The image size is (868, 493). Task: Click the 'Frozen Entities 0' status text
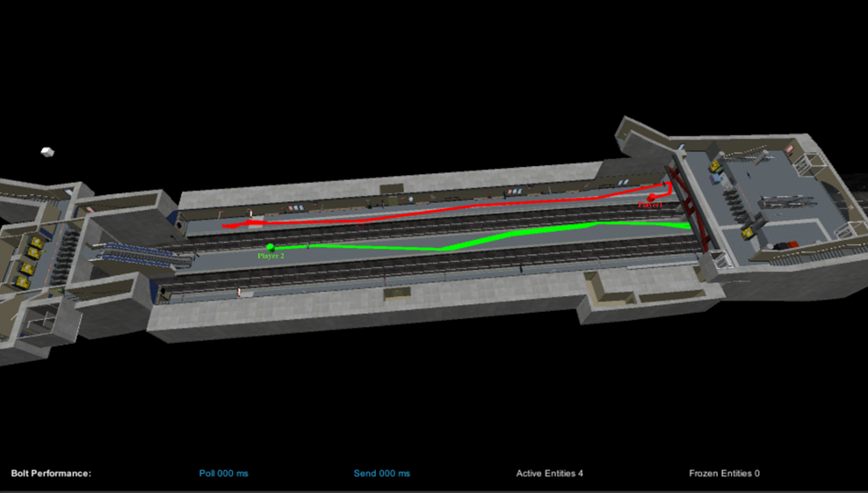[x=724, y=474]
